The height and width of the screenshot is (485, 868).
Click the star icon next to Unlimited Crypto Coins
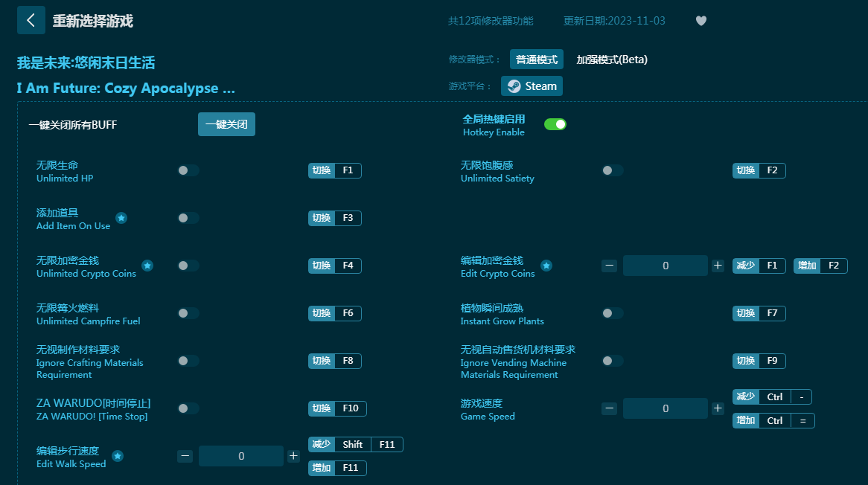click(x=147, y=266)
